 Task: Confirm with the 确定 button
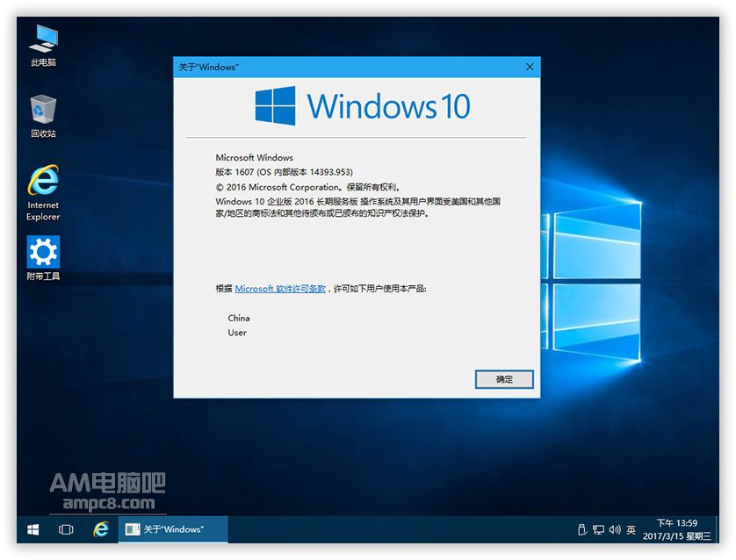504,379
